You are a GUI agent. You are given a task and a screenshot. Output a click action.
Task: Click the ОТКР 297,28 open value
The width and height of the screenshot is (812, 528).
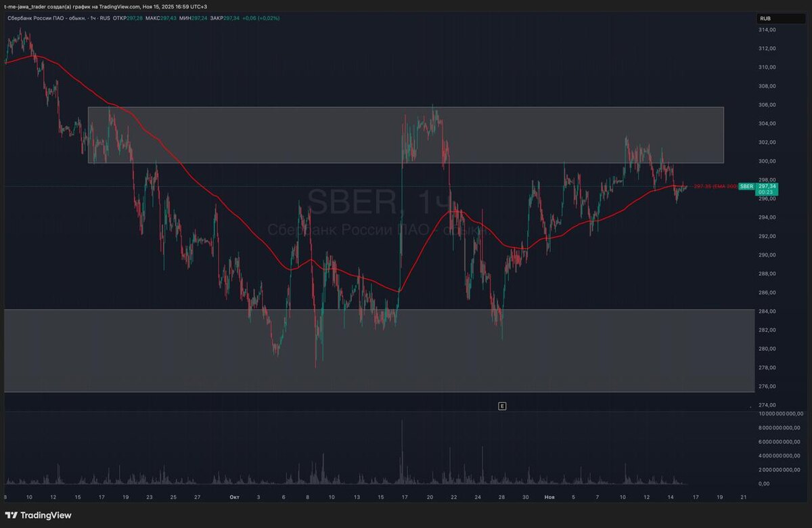(127, 18)
